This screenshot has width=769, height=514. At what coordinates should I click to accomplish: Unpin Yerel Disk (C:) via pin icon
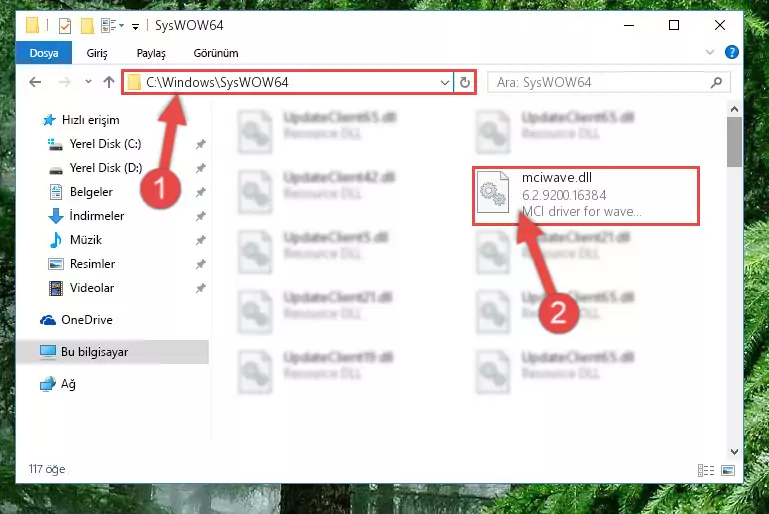click(201, 144)
